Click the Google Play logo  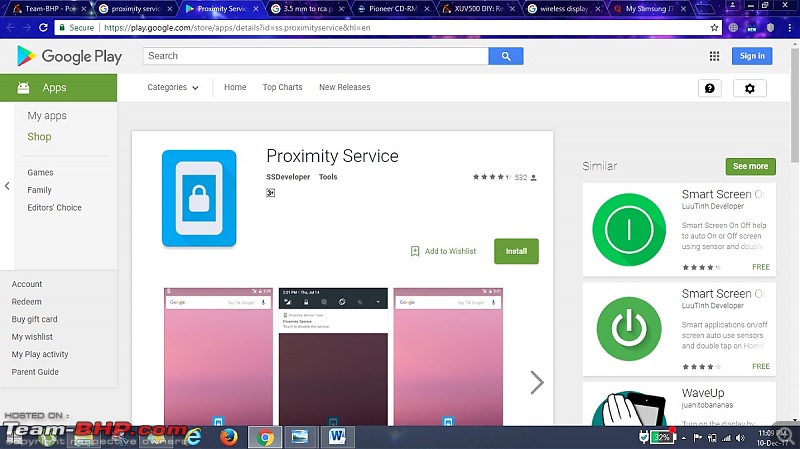69,56
